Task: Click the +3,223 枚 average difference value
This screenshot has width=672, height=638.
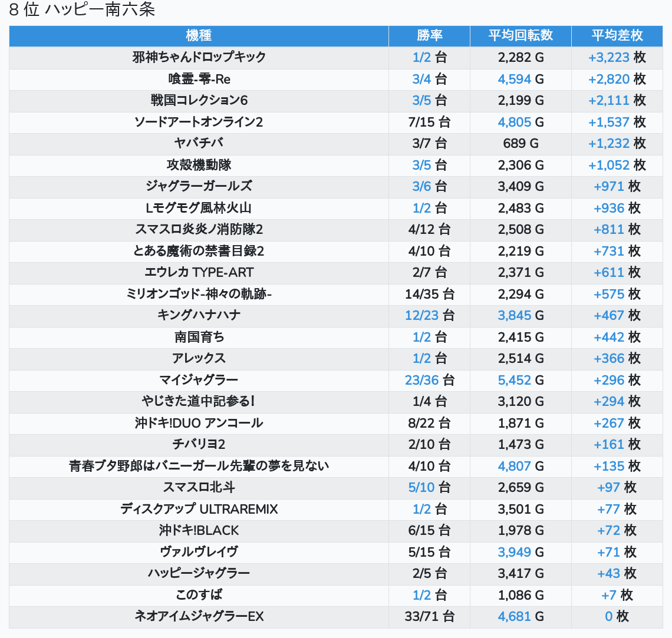Action: (617, 57)
